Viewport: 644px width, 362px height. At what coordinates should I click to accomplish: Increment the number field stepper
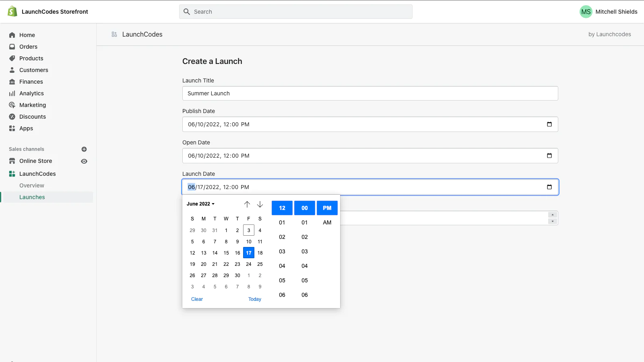tap(553, 215)
